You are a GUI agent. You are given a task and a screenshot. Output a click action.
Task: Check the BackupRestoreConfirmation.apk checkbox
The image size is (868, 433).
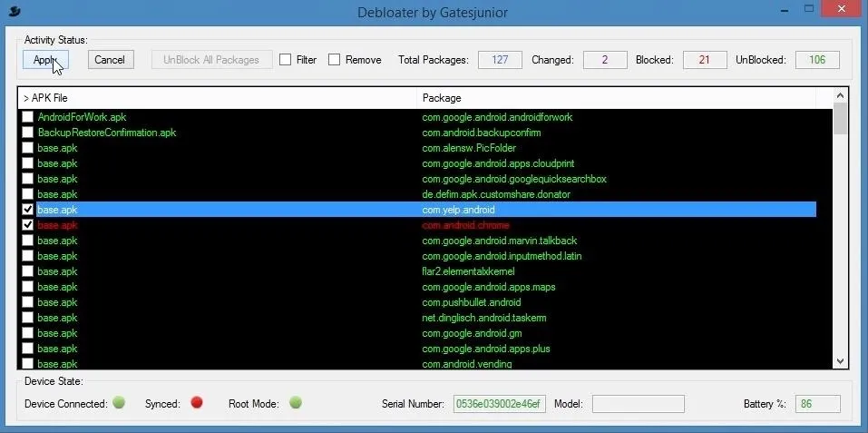(x=28, y=133)
